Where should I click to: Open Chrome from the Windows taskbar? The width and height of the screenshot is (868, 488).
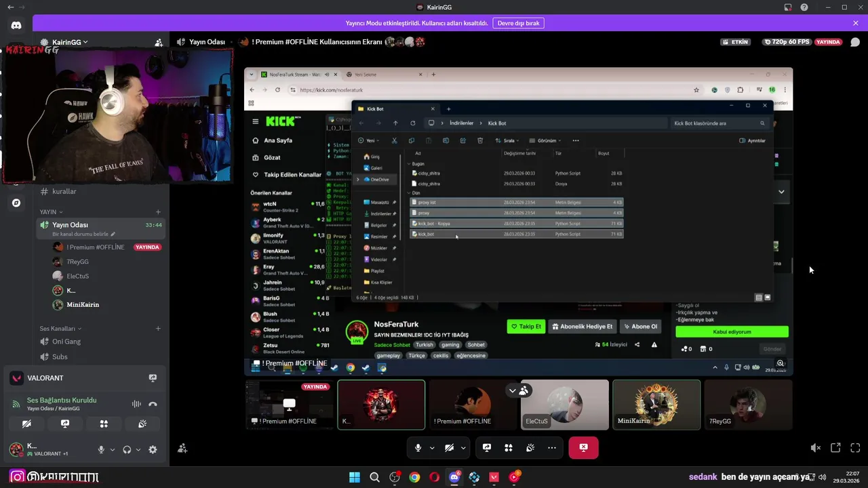point(414,477)
